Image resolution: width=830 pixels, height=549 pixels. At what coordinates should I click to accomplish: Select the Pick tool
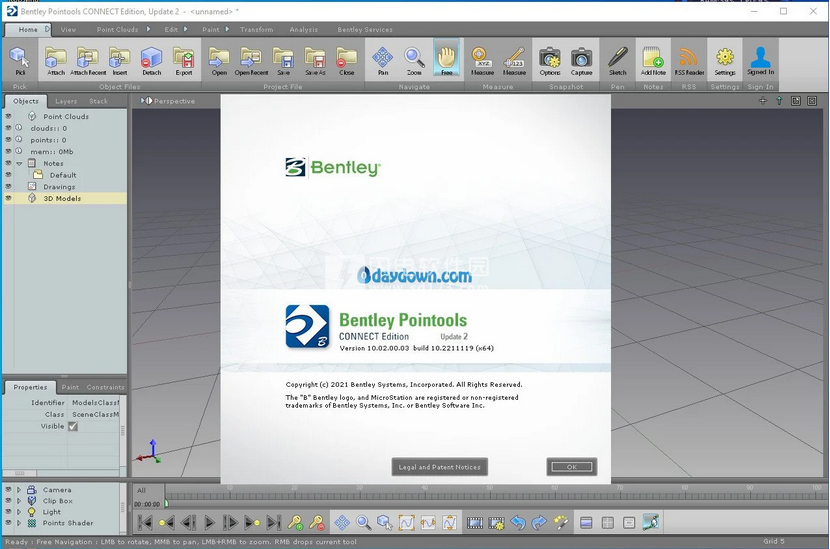coord(20,60)
